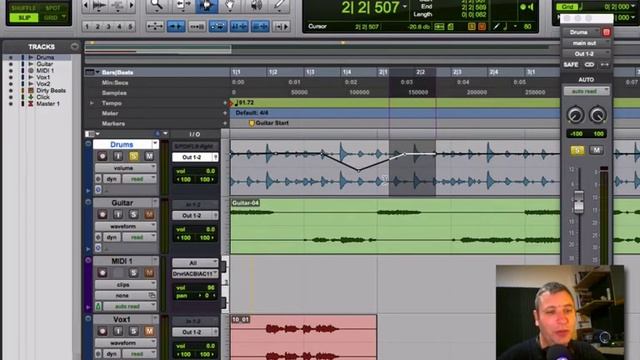Viewport: 640px width, 360px height.
Task: Click the lowest Drums volume automation breakpoint
Action: point(358,170)
